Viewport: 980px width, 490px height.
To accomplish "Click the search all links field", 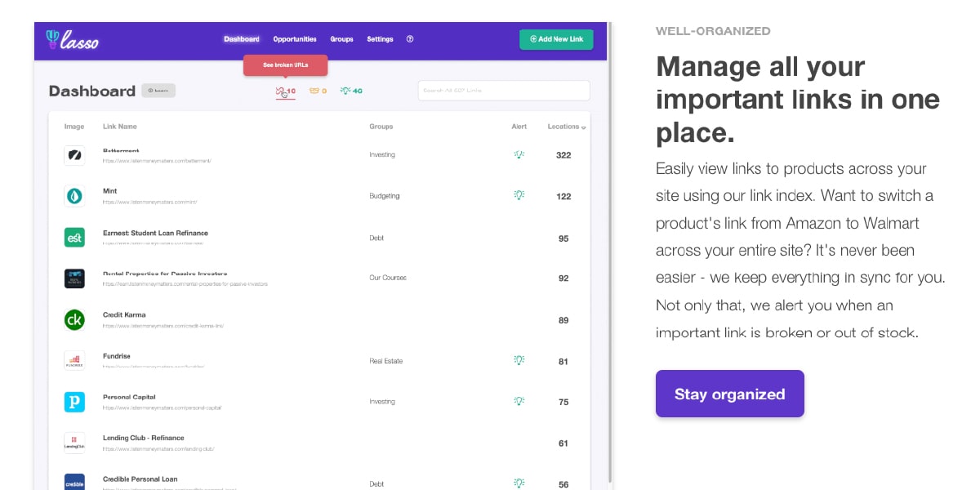I will [504, 91].
